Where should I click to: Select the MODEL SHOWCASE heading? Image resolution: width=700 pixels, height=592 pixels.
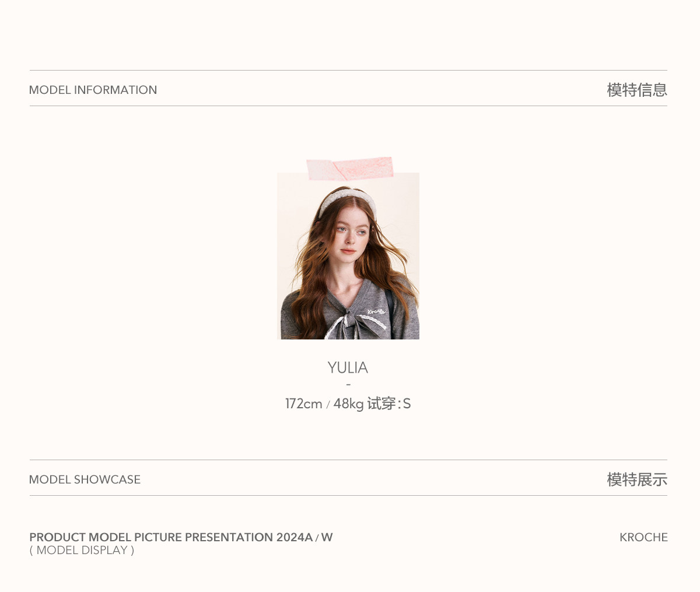85,479
